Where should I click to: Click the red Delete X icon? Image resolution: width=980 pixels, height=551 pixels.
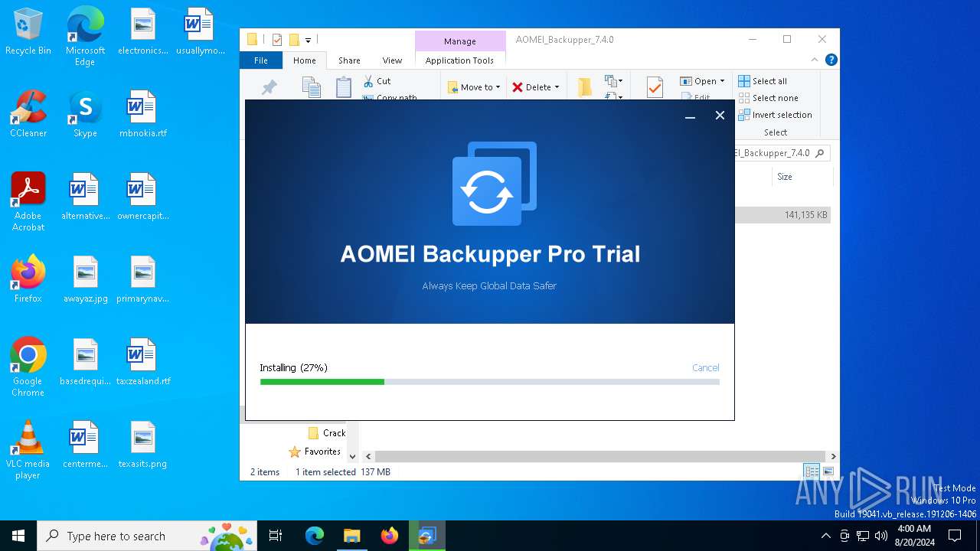point(518,87)
